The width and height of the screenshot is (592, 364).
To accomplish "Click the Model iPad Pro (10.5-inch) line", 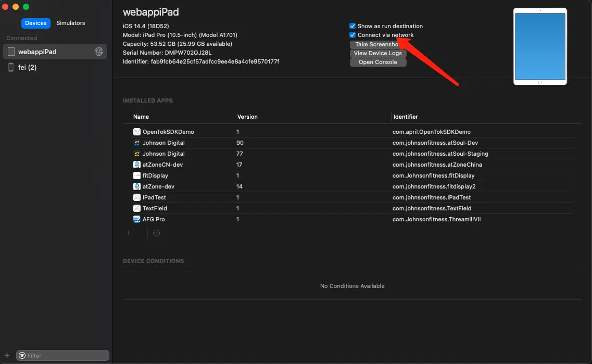I will pos(180,35).
